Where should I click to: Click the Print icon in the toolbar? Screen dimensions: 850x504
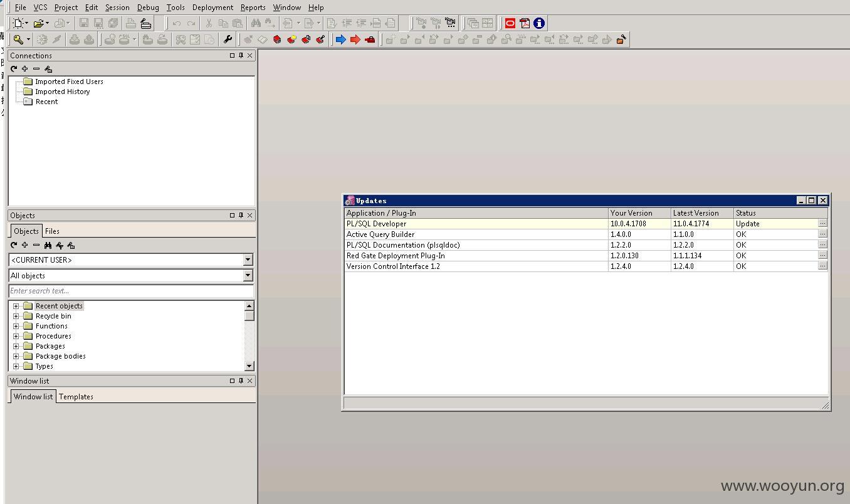(x=130, y=23)
